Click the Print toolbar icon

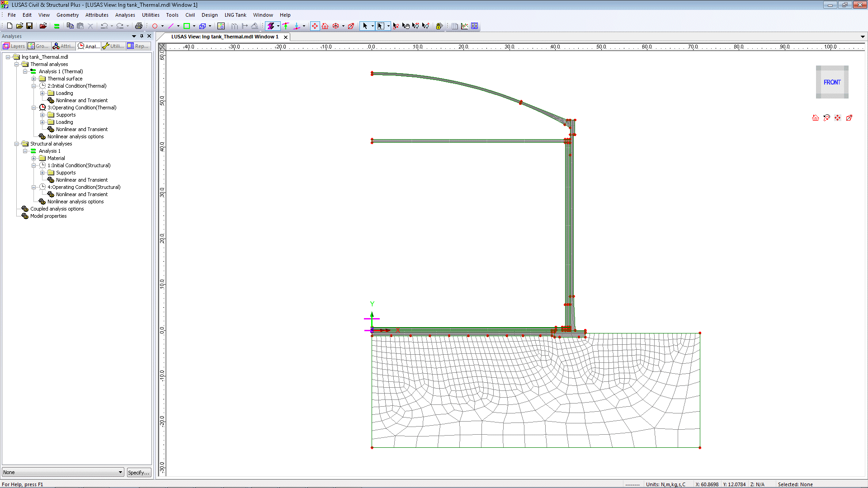[139, 26]
